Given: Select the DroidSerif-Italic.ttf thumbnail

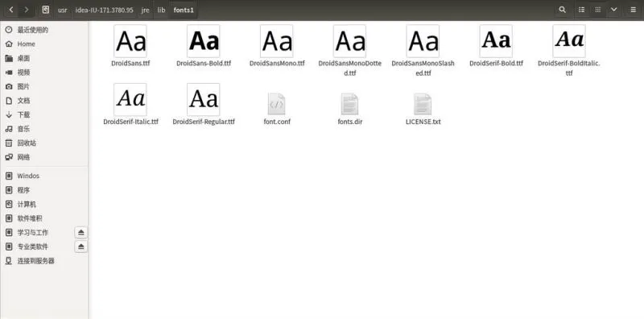Looking at the screenshot, I should [x=130, y=99].
